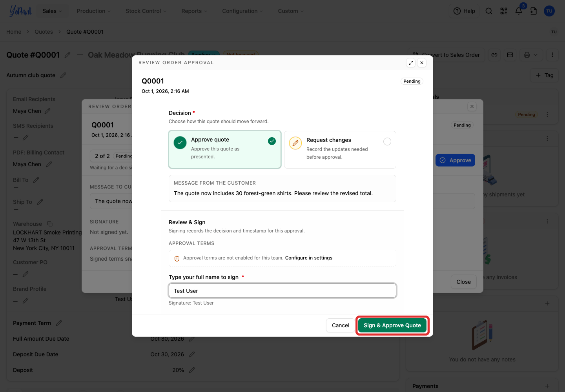This screenshot has height=392, width=565.
Task: Click the Help button
Action: pyautogui.click(x=464, y=11)
